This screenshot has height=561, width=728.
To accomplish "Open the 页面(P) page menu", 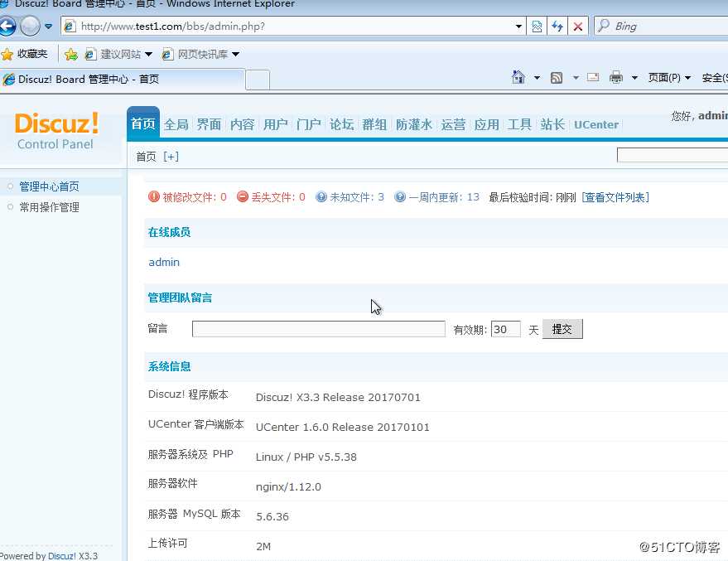I will click(669, 78).
